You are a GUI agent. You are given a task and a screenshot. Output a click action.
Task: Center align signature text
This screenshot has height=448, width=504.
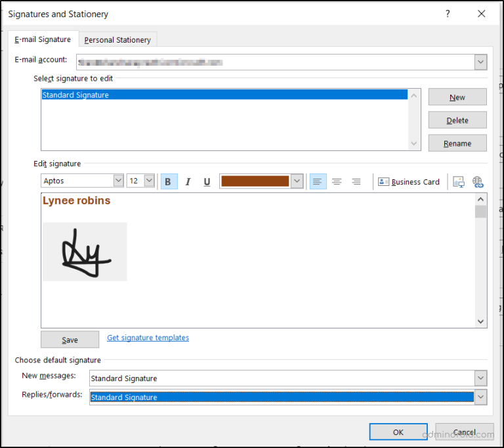tap(337, 181)
